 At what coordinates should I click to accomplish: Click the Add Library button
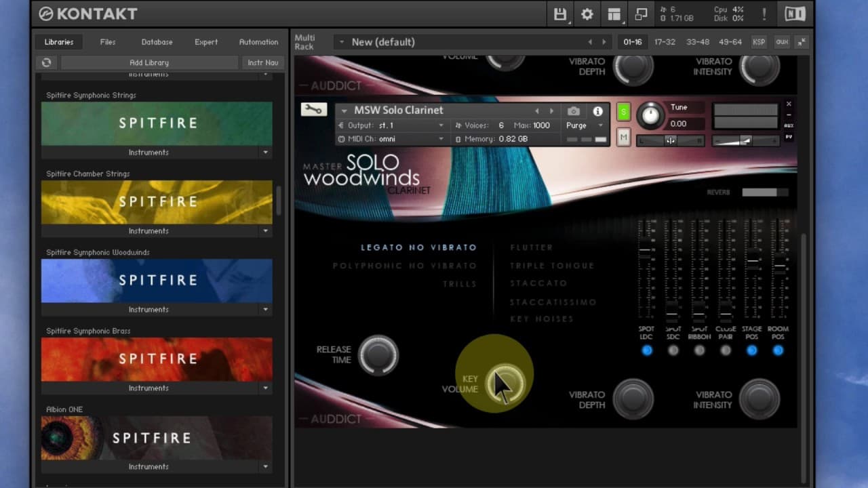[149, 62]
